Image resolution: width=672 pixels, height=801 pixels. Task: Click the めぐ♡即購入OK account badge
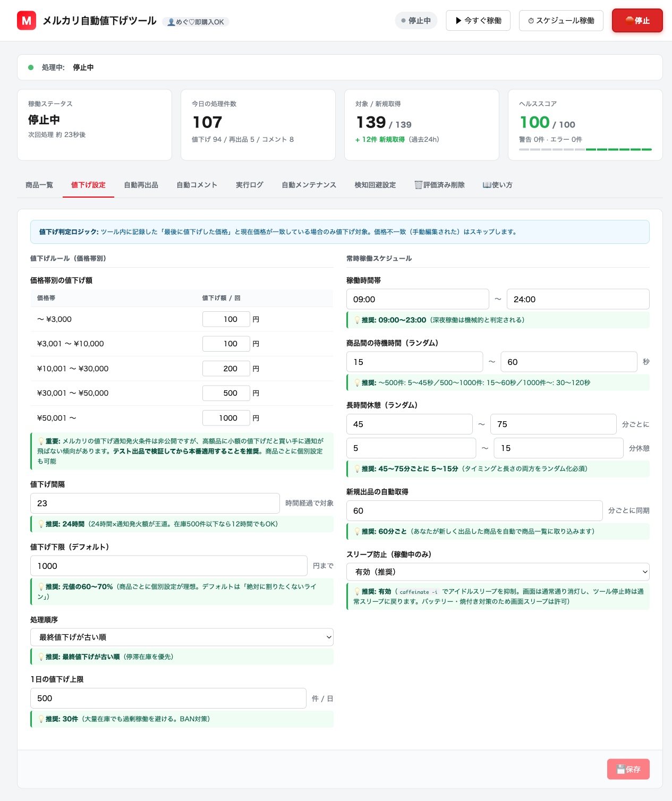click(x=195, y=22)
